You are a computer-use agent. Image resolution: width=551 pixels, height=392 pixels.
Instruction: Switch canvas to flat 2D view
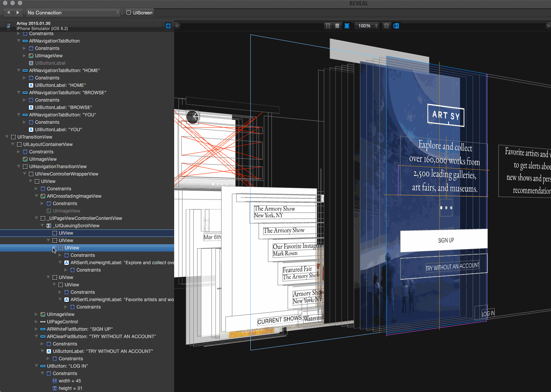(x=386, y=26)
